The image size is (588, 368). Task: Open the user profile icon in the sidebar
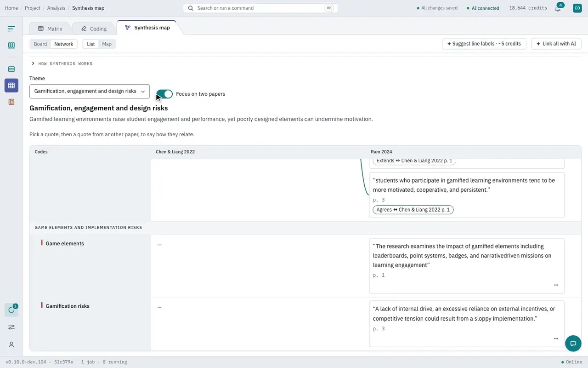[11, 345]
